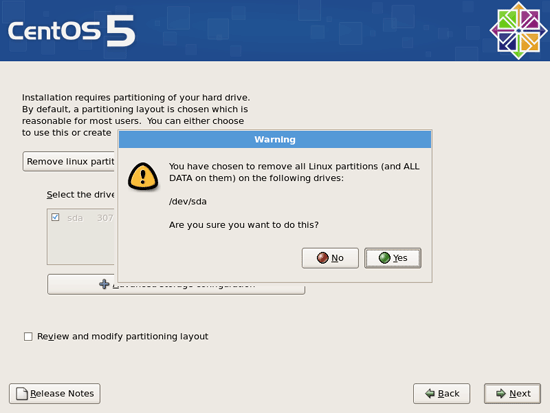The image size is (550, 413).
Task: Click the /dev/sda text in warning
Action: point(188,202)
